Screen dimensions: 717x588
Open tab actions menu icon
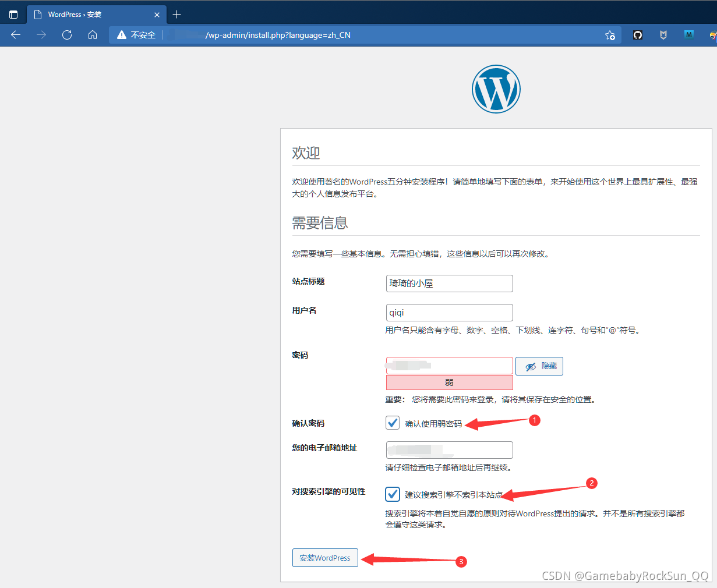[13, 15]
